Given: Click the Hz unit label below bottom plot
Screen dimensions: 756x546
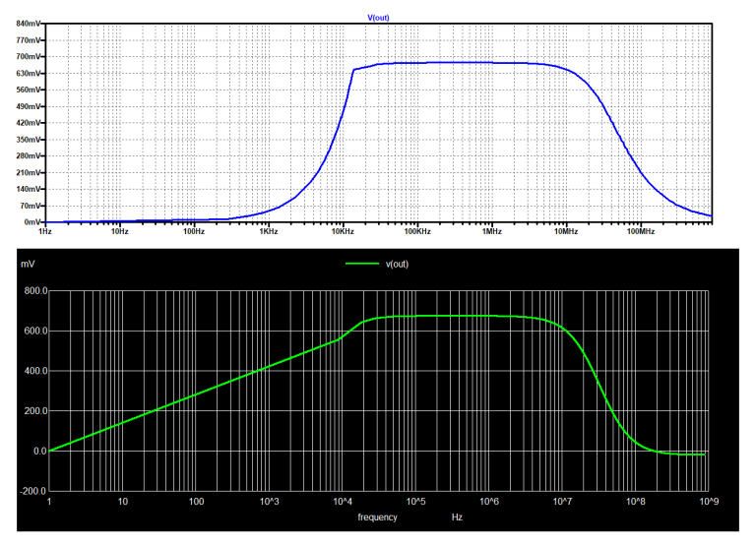Looking at the screenshot, I should [x=457, y=516].
